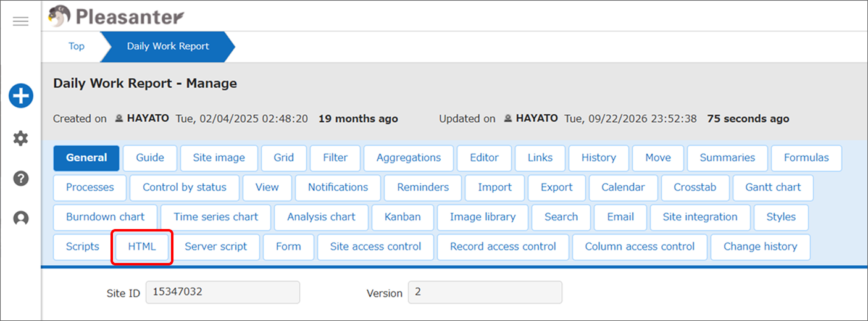Click the updater name HAYATO after Updated on
The width and height of the screenshot is (868, 321).
[536, 119]
